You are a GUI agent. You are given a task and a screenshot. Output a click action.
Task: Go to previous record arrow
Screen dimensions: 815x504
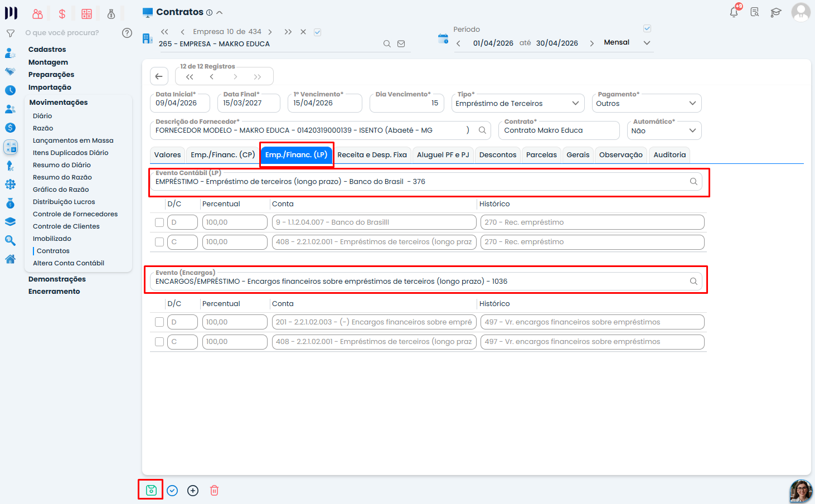212,77
